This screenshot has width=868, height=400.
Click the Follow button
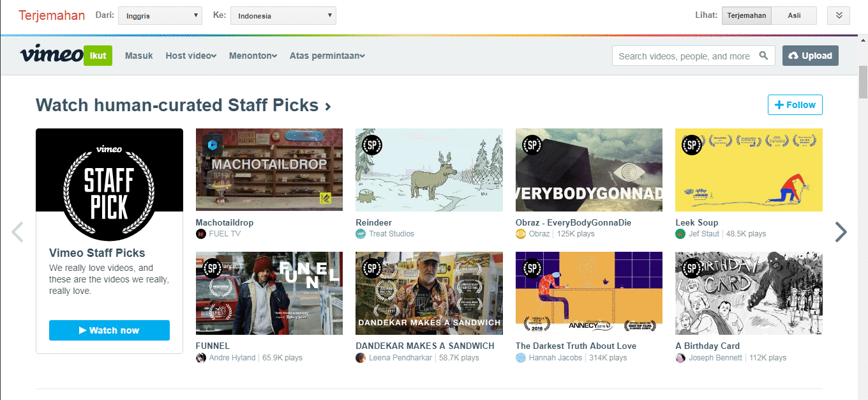pyautogui.click(x=795, y=105)
